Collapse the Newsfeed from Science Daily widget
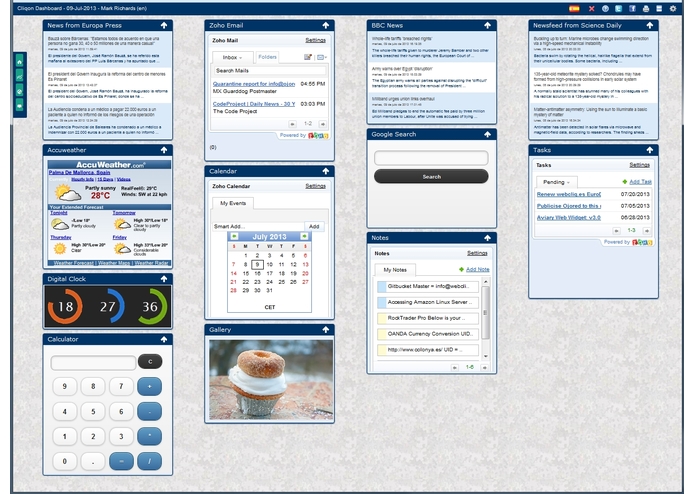This screenshot has height=494, width=695. tap(650, 25)
